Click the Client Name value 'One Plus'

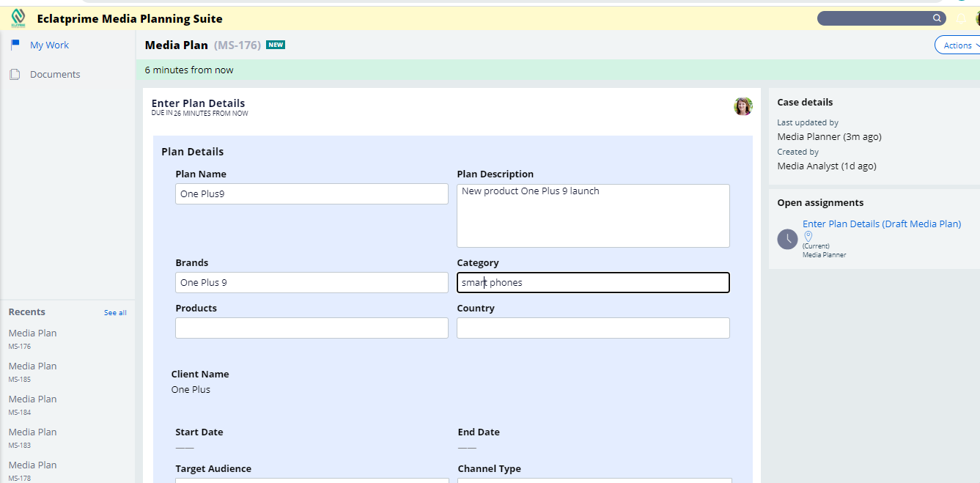191,389
